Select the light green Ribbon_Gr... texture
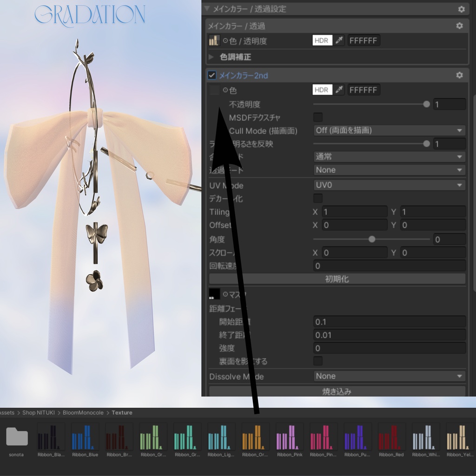The height and width of the screenshot is (476, 476). click(x=153, y=440)
